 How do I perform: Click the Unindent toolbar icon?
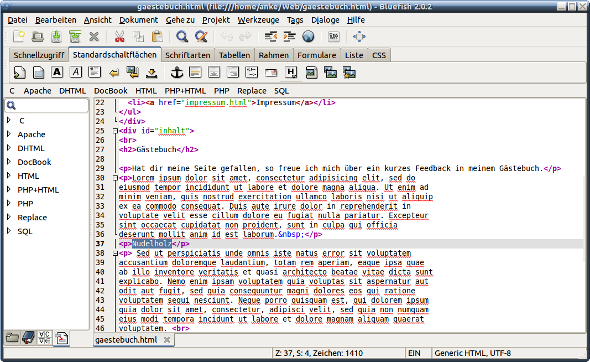click(x=271, y=37)
